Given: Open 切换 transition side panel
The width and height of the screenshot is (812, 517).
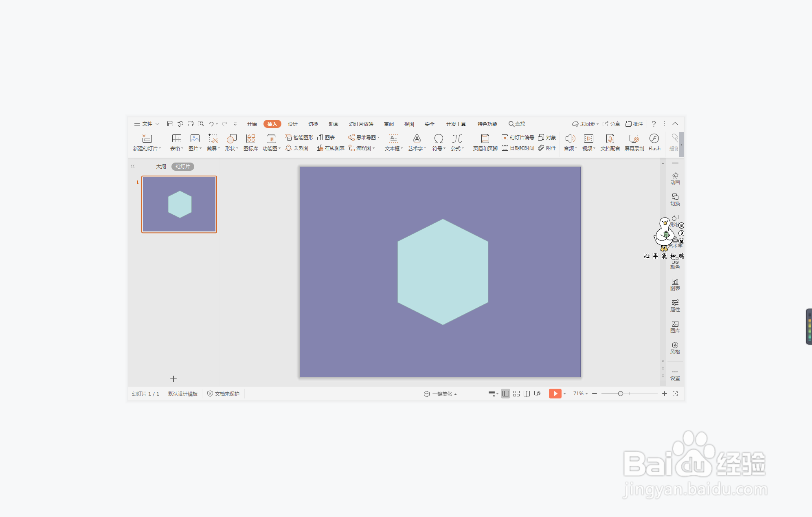Looking at the screenshot, I should 675,200.
